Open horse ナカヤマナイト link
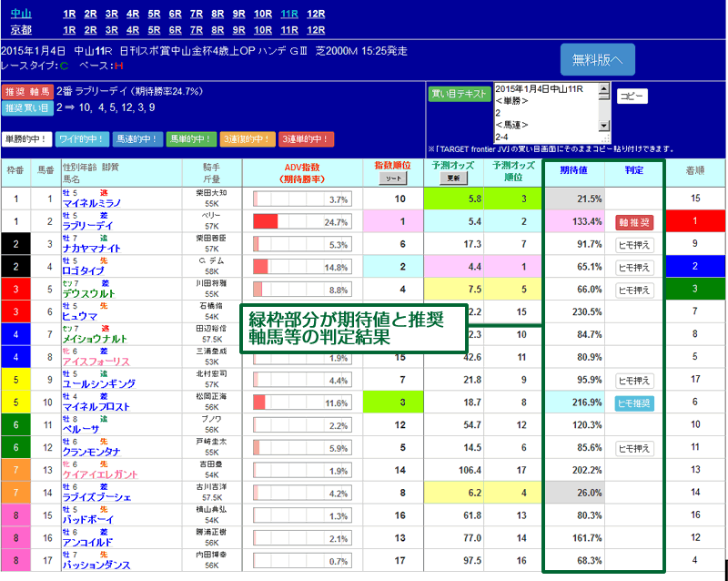Image resolution: width=728 pixels, height=581 pixels. (x=92, y=249)
